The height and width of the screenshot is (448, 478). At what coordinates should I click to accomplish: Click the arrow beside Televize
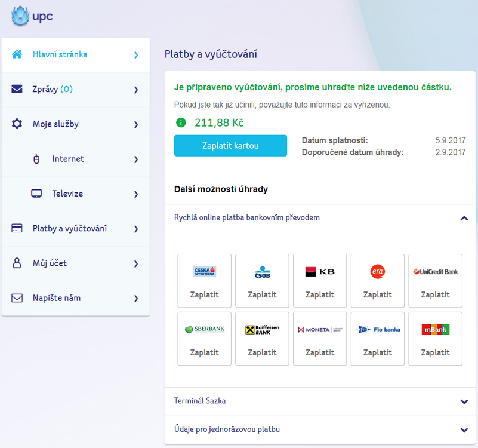[136, 194]
